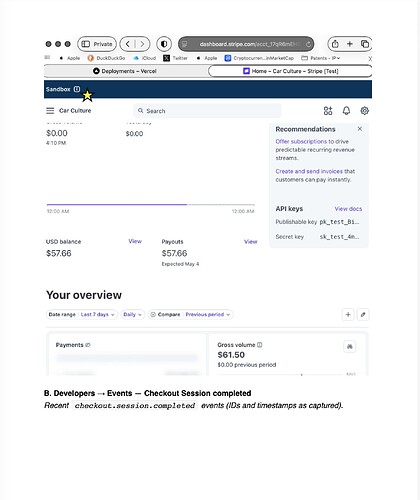
Task: Open the privacy shield icon in toolbar
Action: (164, 44)
